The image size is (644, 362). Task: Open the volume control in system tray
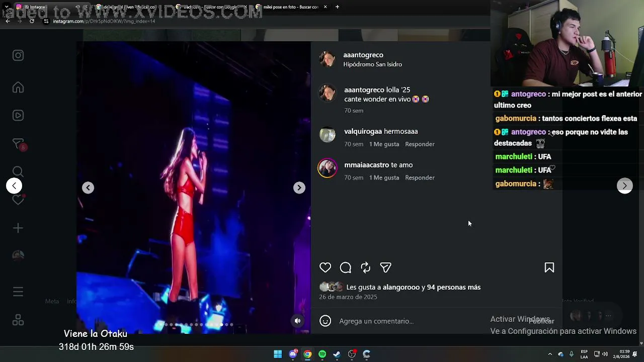coord(605,354)
